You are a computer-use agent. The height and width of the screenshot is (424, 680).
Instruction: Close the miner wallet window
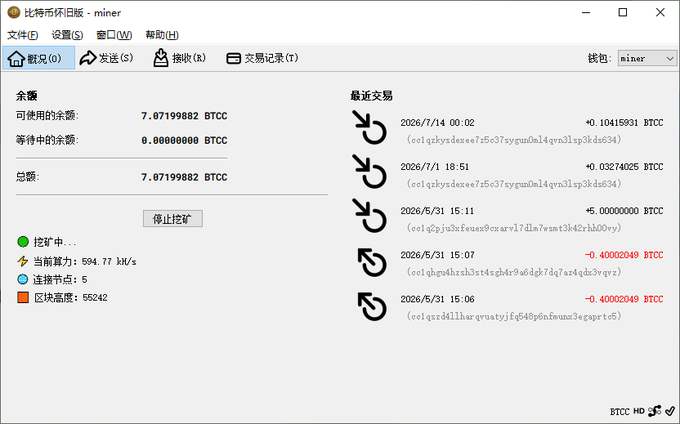click(660, 13)
